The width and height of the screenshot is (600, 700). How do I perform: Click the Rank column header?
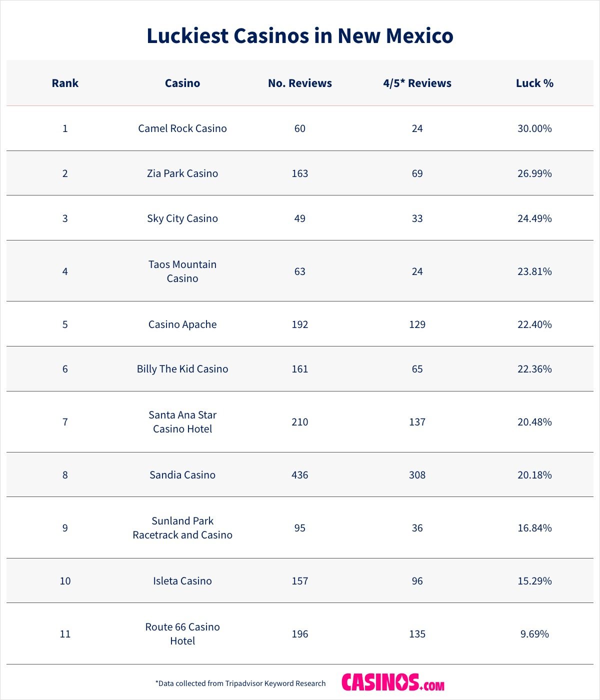[x=65, y=83]
